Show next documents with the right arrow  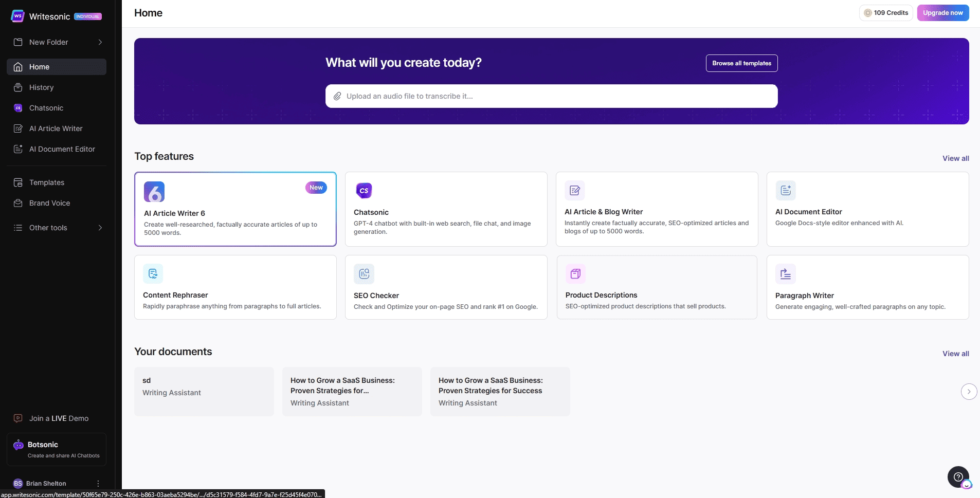click(969, 392)
